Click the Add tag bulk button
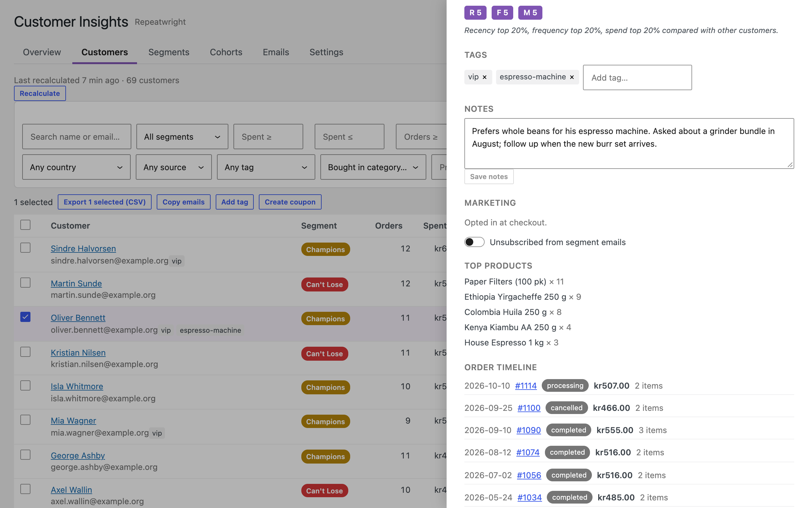Image resolution: width=812 pixels, height=508 pixels. [234, 202]
